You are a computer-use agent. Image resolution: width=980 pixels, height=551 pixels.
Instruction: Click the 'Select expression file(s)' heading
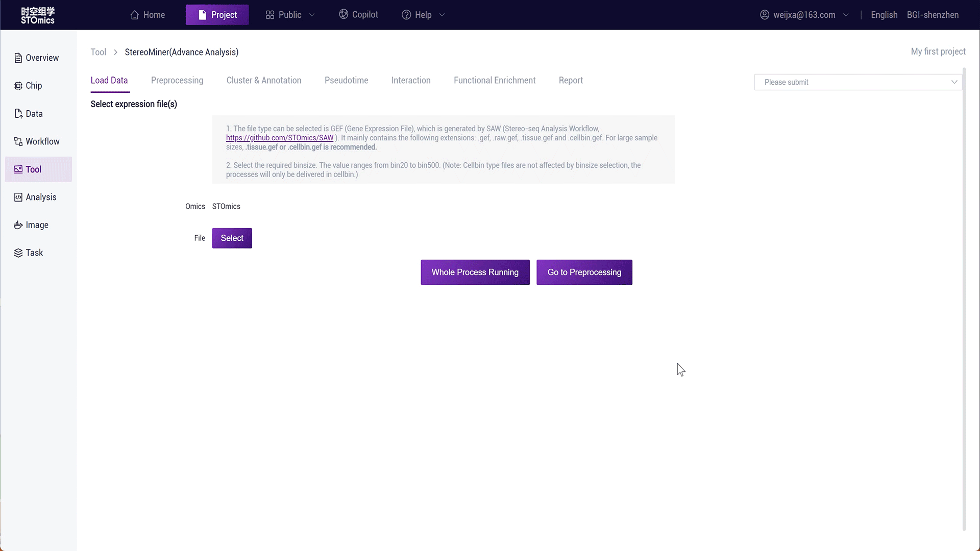(134, 104)
